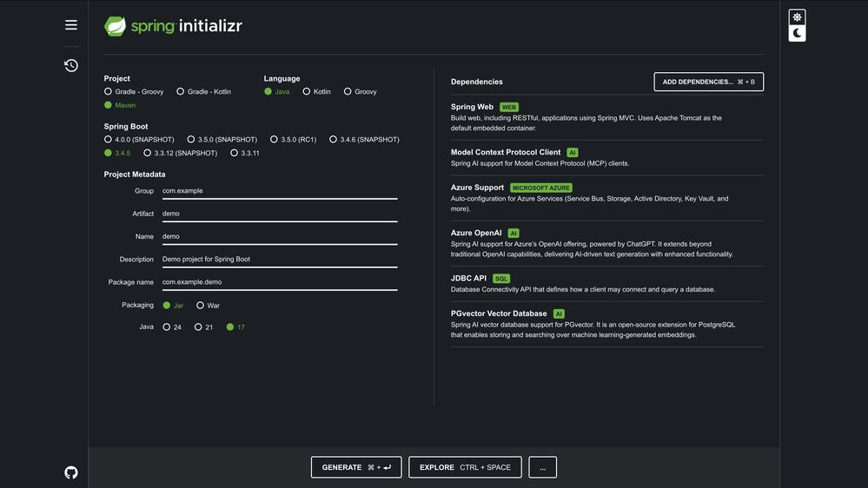Open the GitHub icon link
This screenshot has height=488, width=868.
point(71,472)
